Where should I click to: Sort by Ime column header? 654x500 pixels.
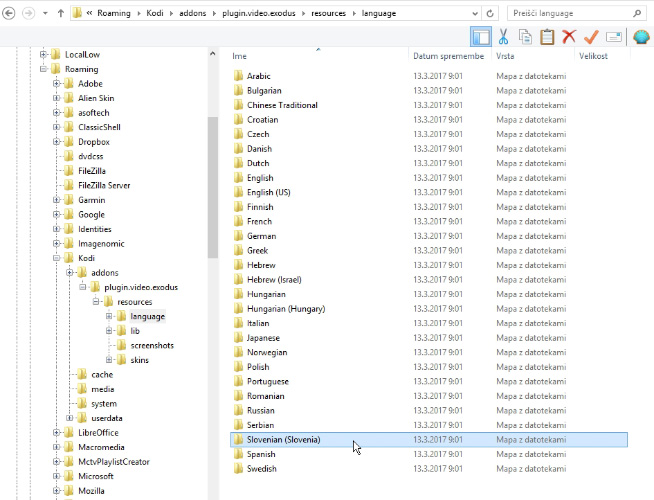pyautogui.click(x=240, y=56)
